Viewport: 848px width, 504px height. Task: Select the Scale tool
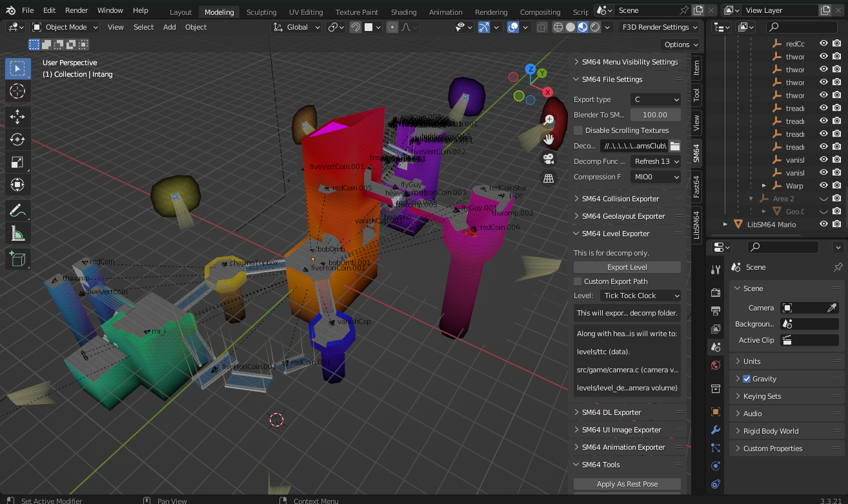click(x=17, y=162)
